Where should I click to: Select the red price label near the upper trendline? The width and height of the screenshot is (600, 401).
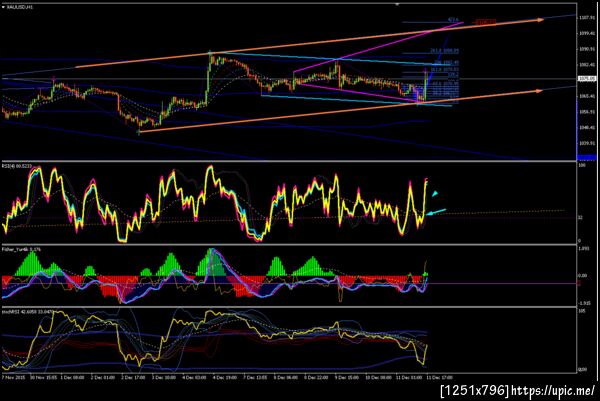coord(485,22)
